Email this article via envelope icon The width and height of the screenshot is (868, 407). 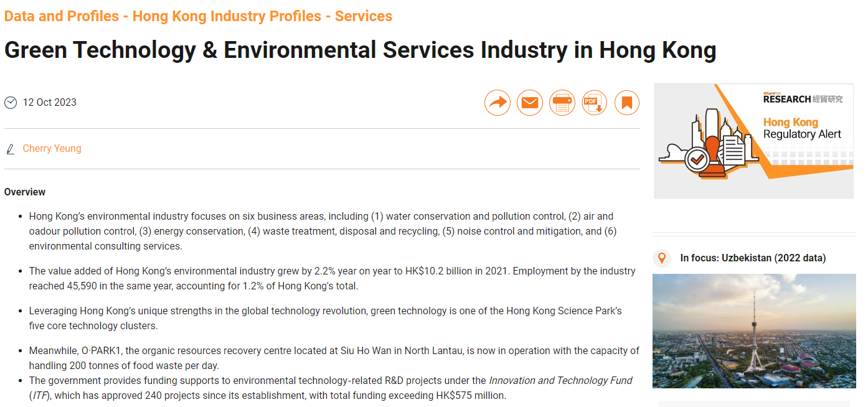point(530,103)
